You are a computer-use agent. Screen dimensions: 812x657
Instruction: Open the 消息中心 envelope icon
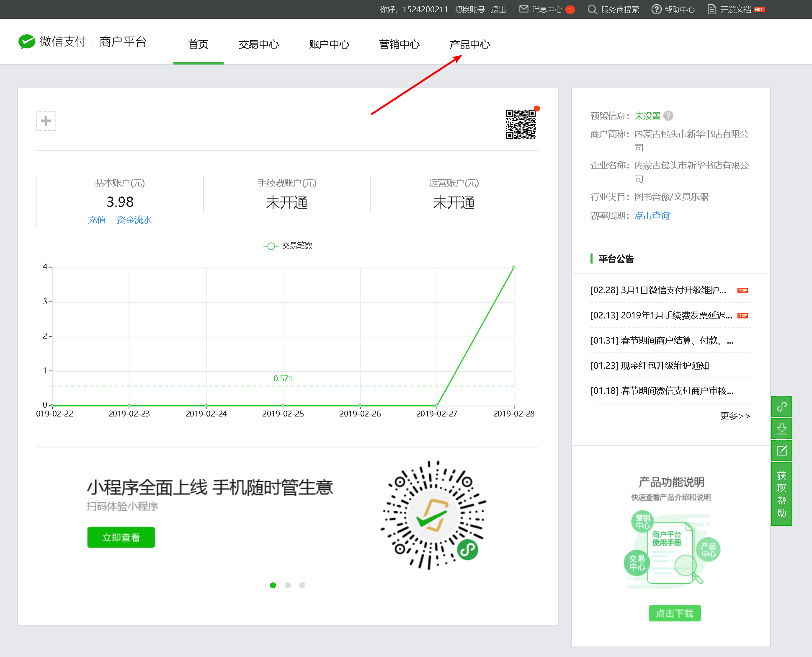pyautogui.click(x=523, y=9)
